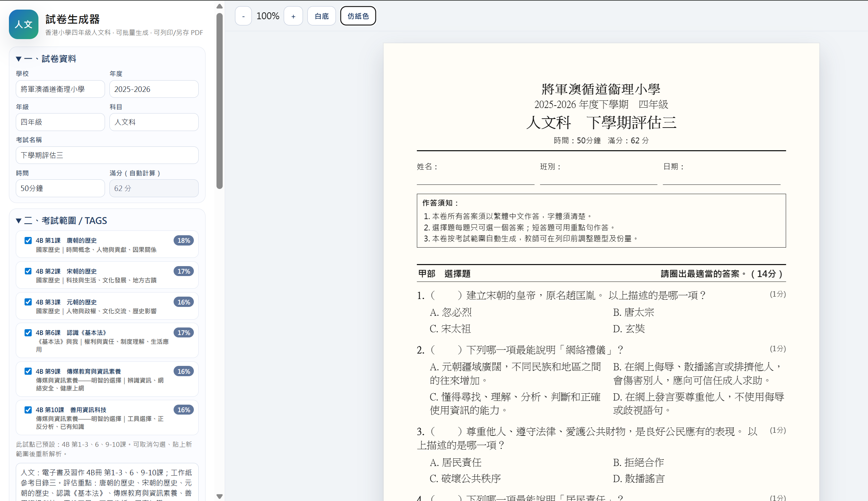The height and width of the screenshot is (501, 868).
Task: Uncheck 4B 第3課 元朝的歷史 checkbox
Action: [x=28, y=302]
